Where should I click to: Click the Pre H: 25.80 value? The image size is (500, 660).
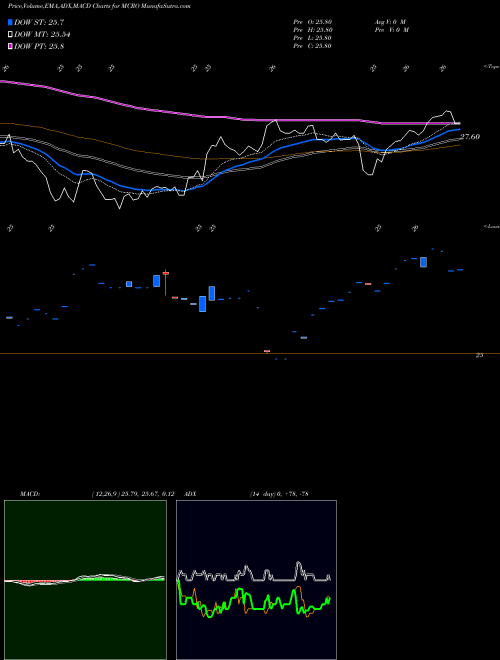[x=313, y=30]
